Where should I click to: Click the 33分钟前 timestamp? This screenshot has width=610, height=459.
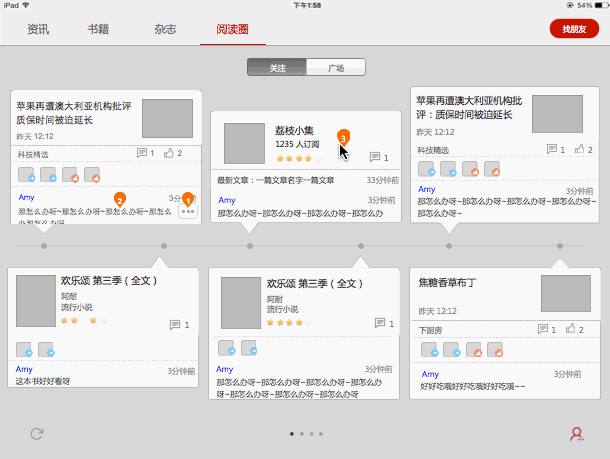click(382, 180)
